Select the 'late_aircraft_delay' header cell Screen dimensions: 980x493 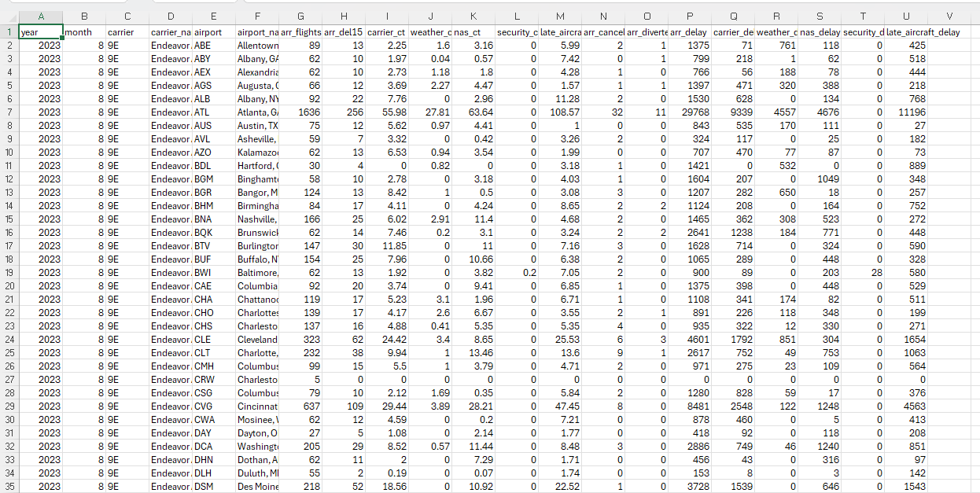pyautogui.click(x=905, y=31)
